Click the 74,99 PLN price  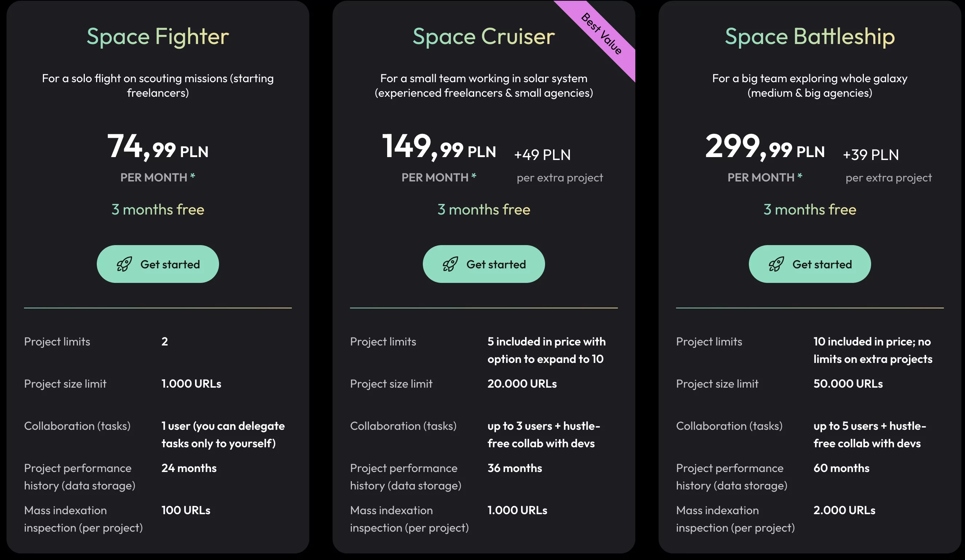(158, 147)
